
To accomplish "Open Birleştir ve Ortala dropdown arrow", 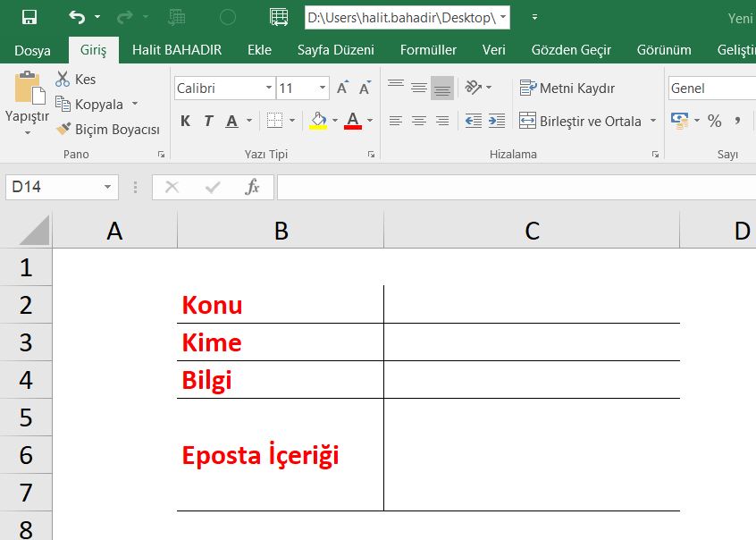I will [653, 121].
